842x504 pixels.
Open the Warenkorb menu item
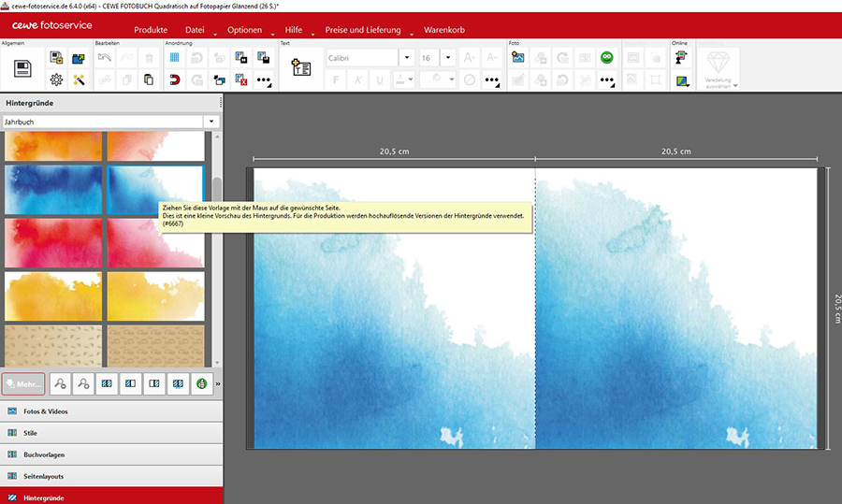(445, 30)
